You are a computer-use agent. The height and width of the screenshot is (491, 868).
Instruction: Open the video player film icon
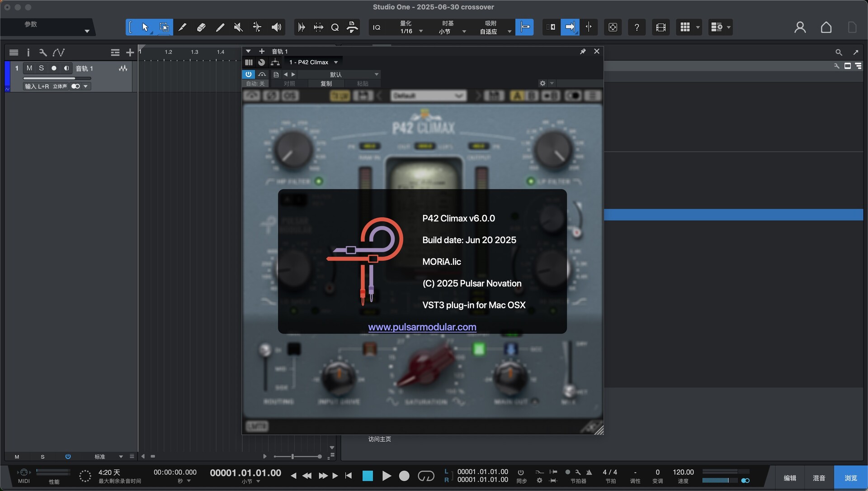pos(660,27)
